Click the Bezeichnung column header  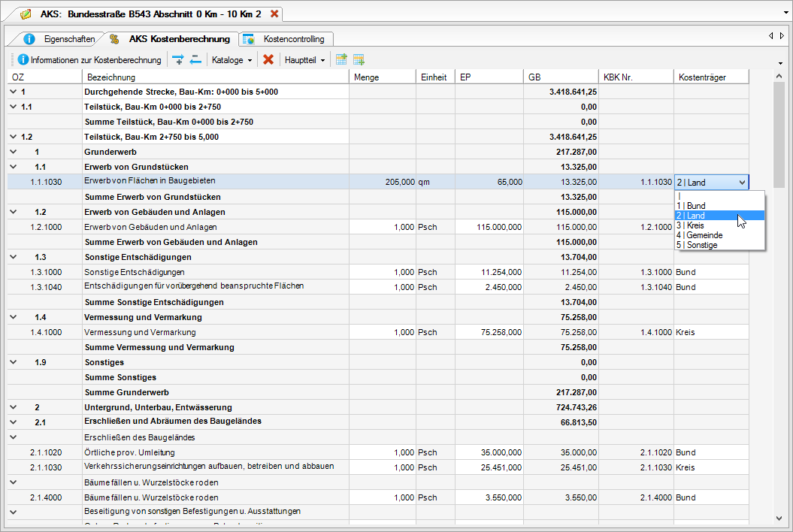216,77
